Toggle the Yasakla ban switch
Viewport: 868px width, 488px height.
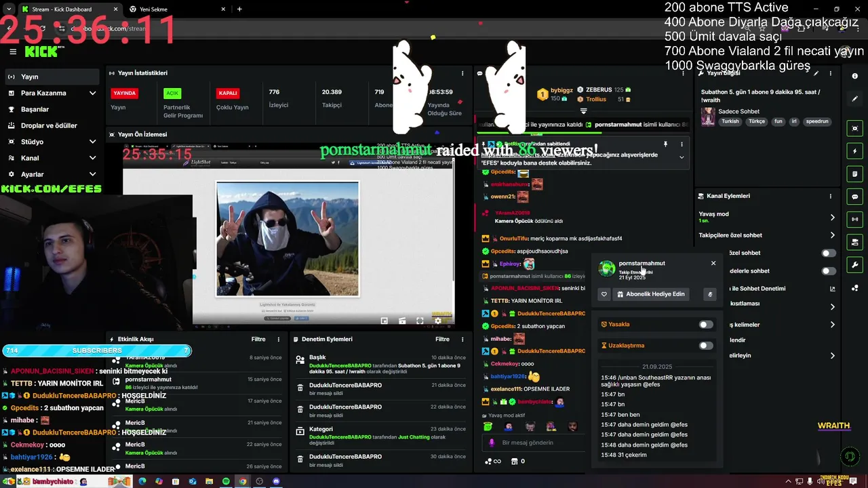pos(706,325)
